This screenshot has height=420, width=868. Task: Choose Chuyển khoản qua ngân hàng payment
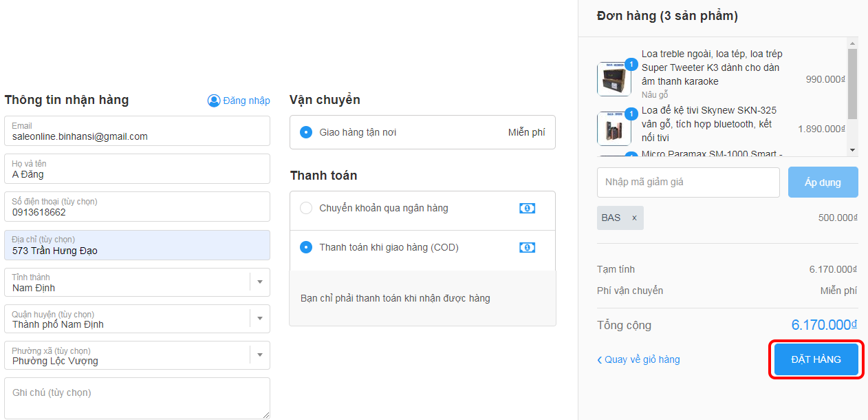[306, 208]
